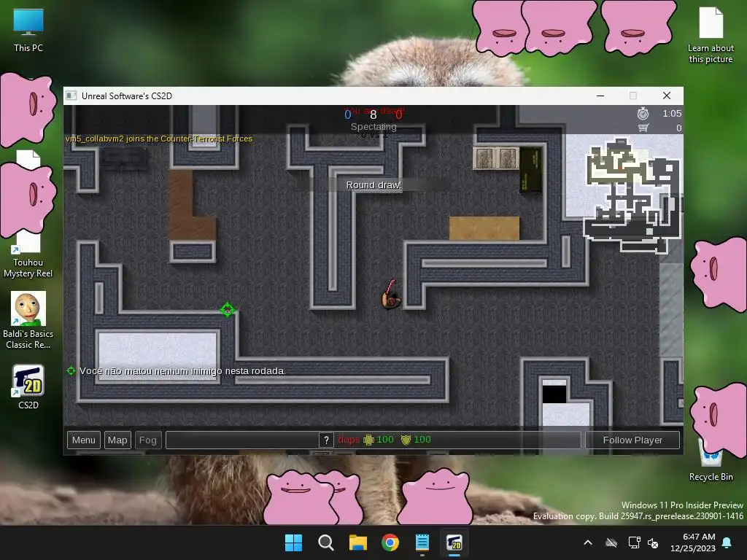
Task: Open the Recycle Bin
Action: (x=711, y=459)
